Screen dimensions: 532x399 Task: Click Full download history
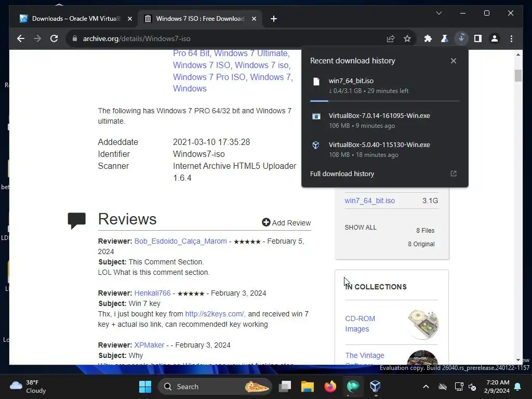(342, 174)
